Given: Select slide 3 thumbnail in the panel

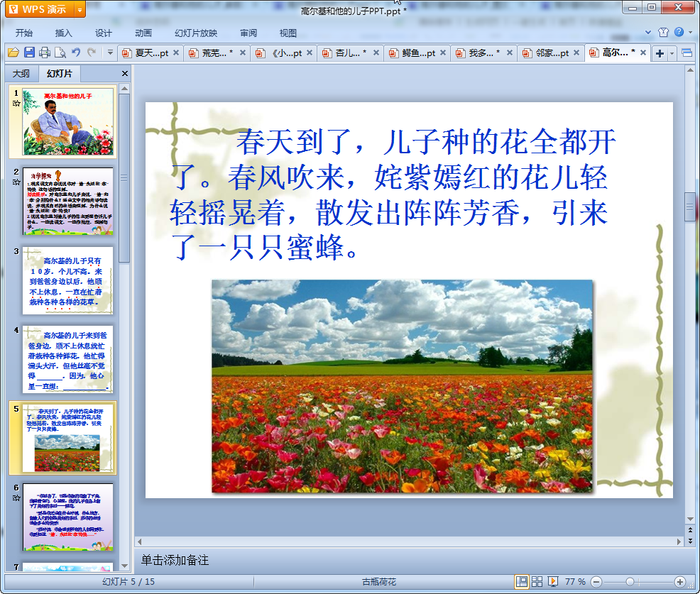Looking at the screenshot, I should tap(67, 280).
